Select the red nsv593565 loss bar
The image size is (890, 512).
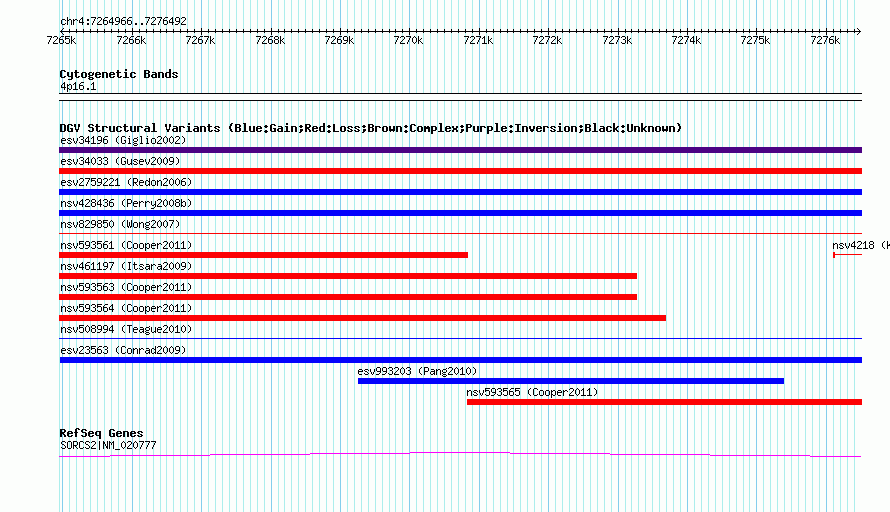click(x=665, y=402)
